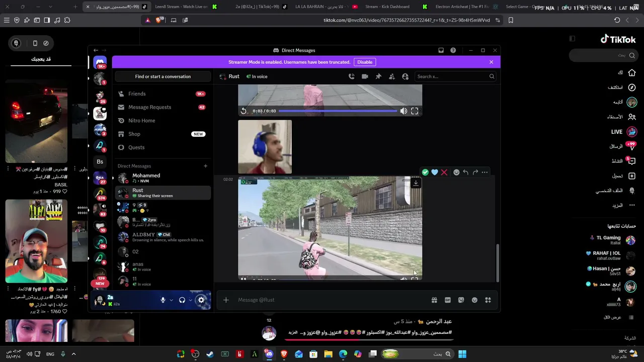Open the DM with ALD8MY
This screenshot has width=644, height=362.
click(x=163, y=237)
